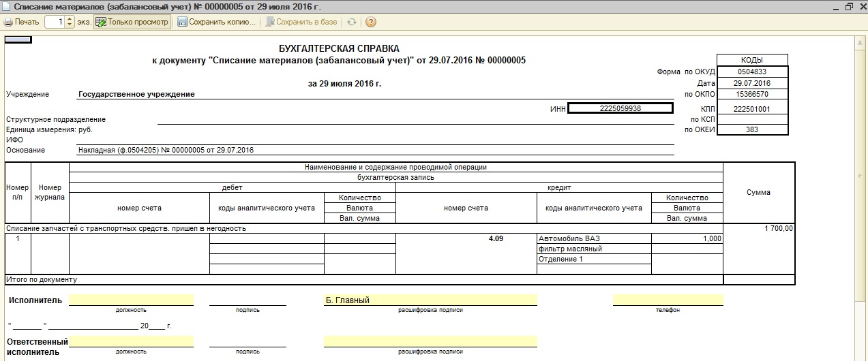The image size is (868, 361).
Task: Toggle the Только просмотр view-only mode
Action: pyautogui.click(x=132, y=22)
